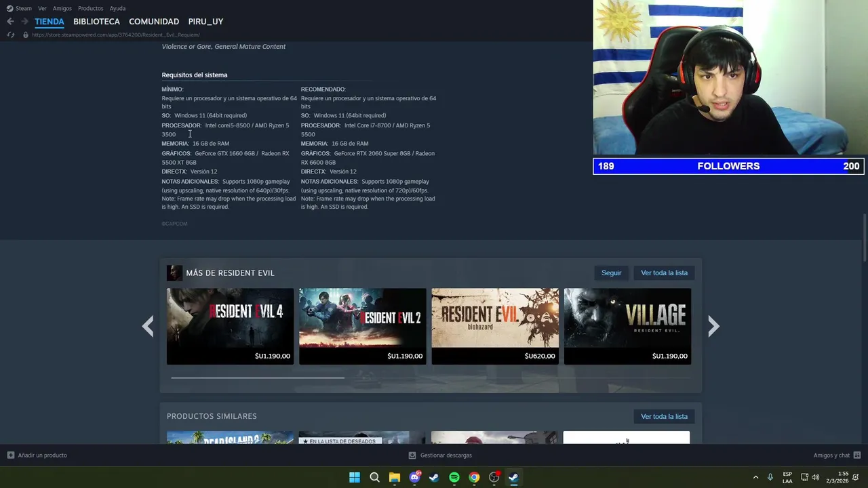Open the Ayuda menu
The image size is (868, 488).
[x=118, y=8]
